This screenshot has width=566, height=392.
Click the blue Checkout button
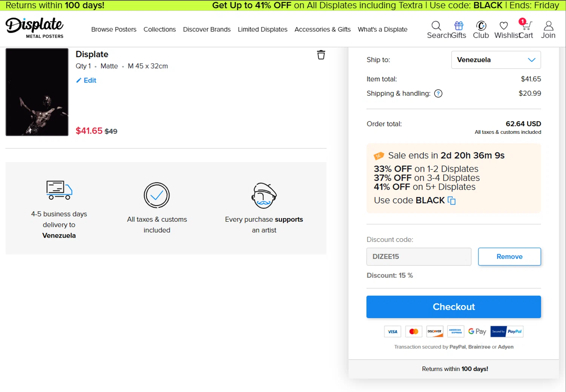[x=454, y=307]
